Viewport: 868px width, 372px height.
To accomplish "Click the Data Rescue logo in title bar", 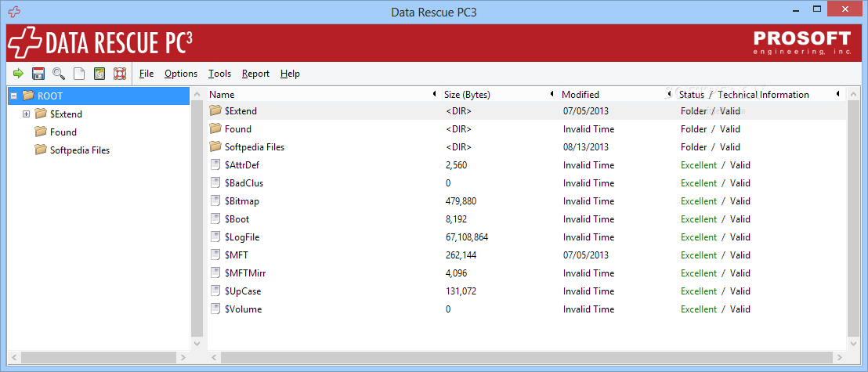I will pos(16,11).
